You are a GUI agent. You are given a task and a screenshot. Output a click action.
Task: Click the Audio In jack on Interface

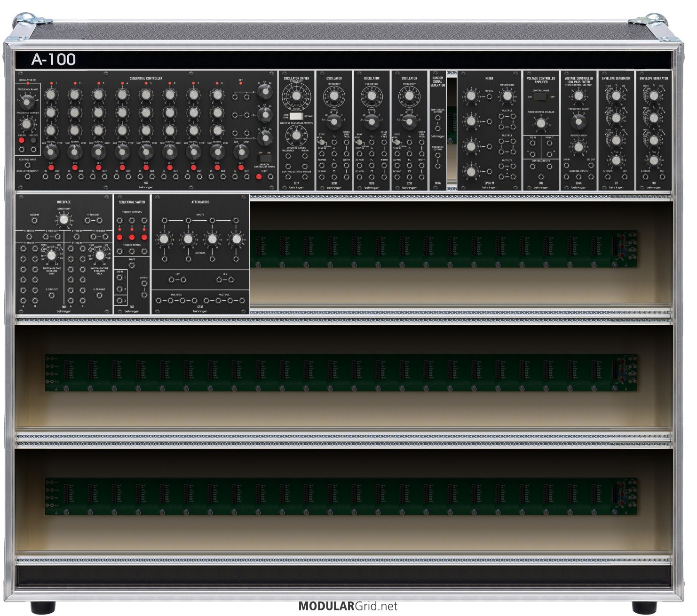pos(34,221)
